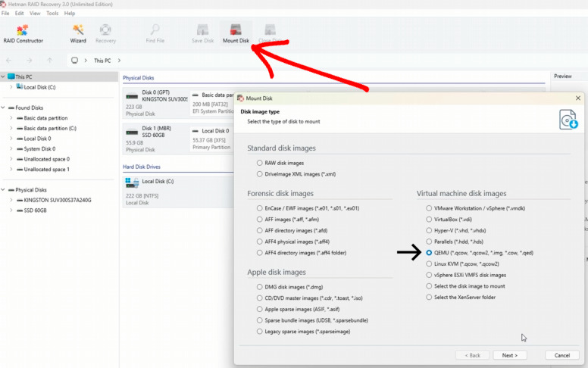This screenshot has height=368, width=588.
Task: Expand Unallocated space 0 tree node
Action: click(11, 159)
